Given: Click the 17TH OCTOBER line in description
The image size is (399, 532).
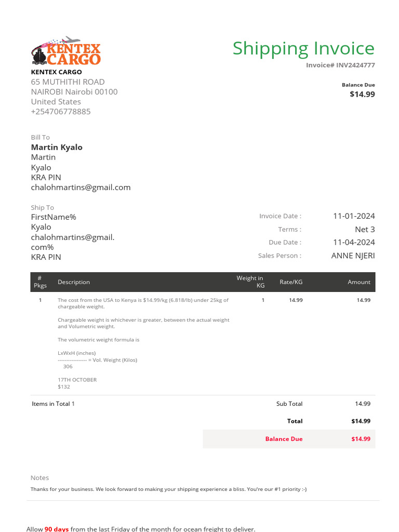Looking at the screenshot, I should [x=77, y=380].
